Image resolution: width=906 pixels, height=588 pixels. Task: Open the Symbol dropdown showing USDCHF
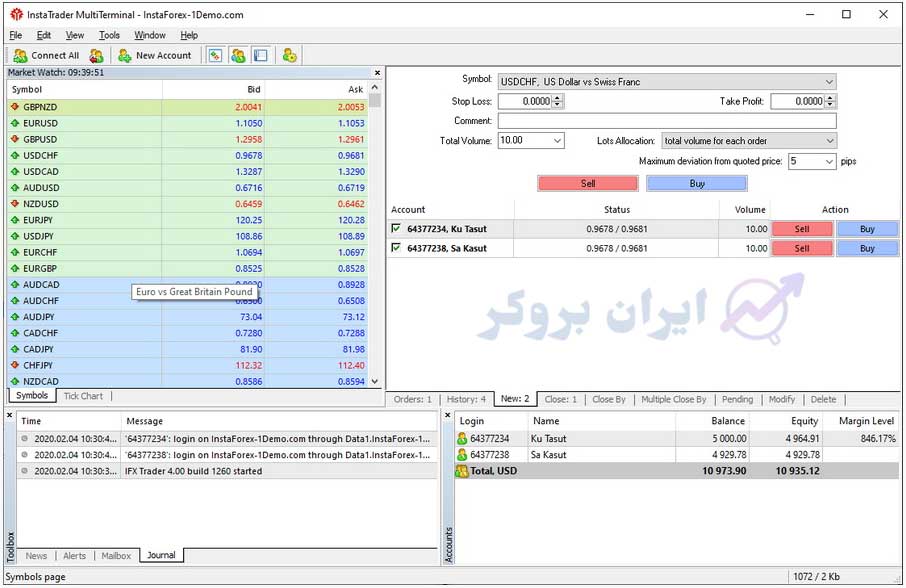[x=829, y=82]
